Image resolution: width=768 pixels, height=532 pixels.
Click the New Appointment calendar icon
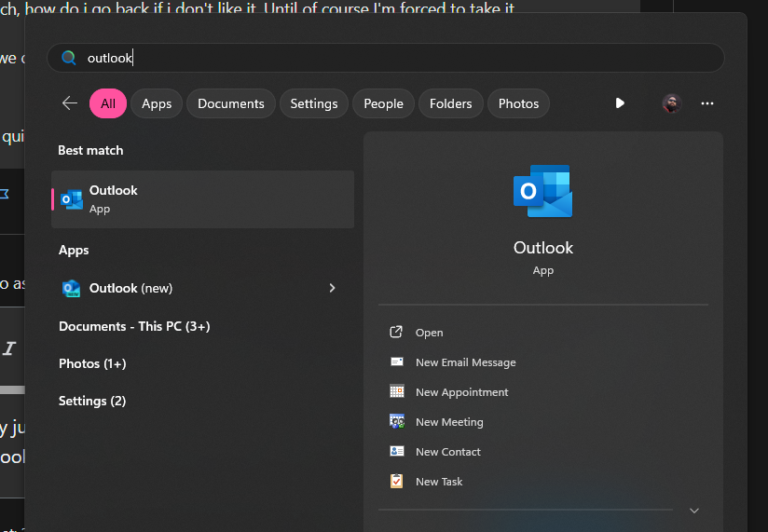pos(397,391)
